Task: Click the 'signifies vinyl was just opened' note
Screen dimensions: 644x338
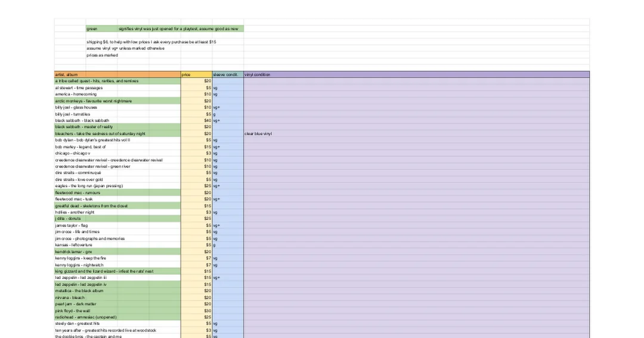Action: point(178,29)
